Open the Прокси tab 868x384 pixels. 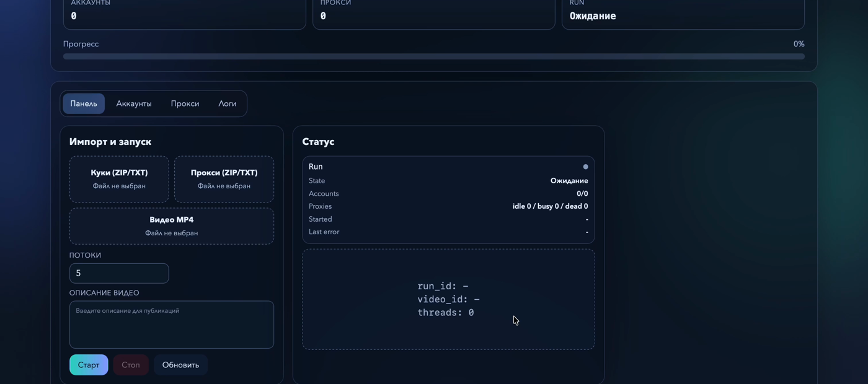185,103
